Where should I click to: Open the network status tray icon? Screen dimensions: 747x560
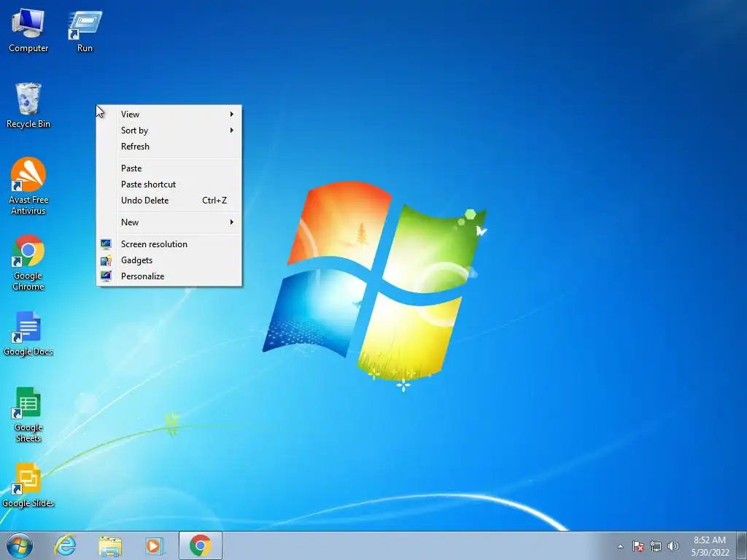[x=656, y=546]
